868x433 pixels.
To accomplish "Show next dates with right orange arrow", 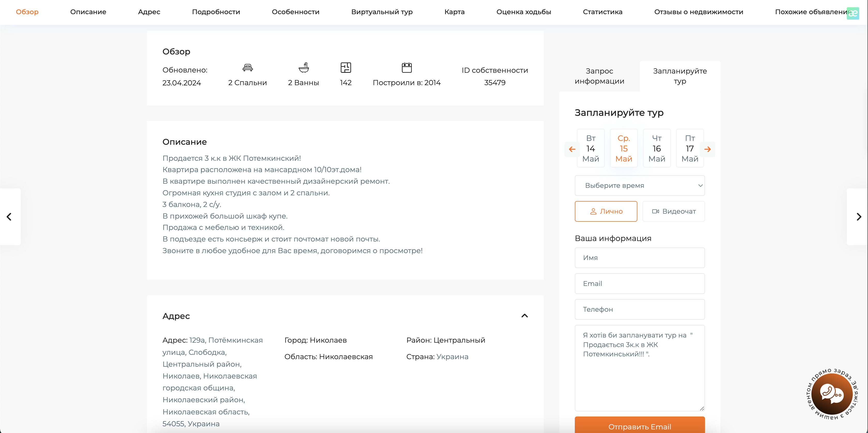I will (707, 149).
